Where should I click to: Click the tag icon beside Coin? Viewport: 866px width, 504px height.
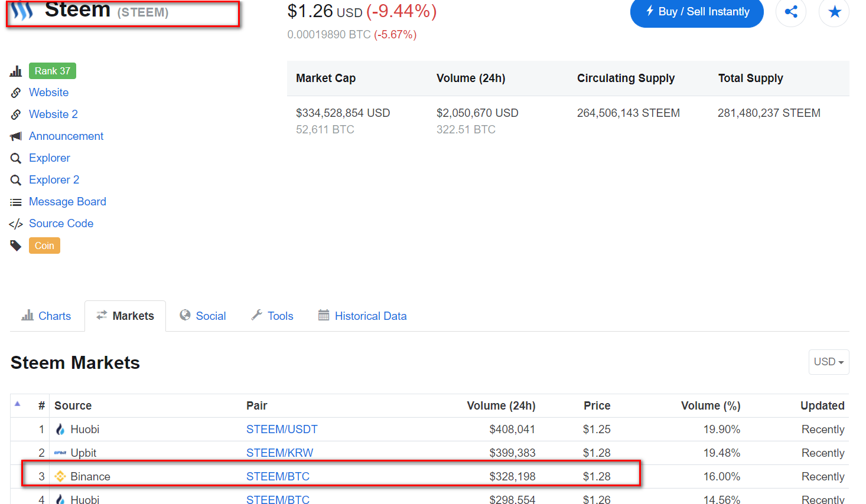click(16, 246)
